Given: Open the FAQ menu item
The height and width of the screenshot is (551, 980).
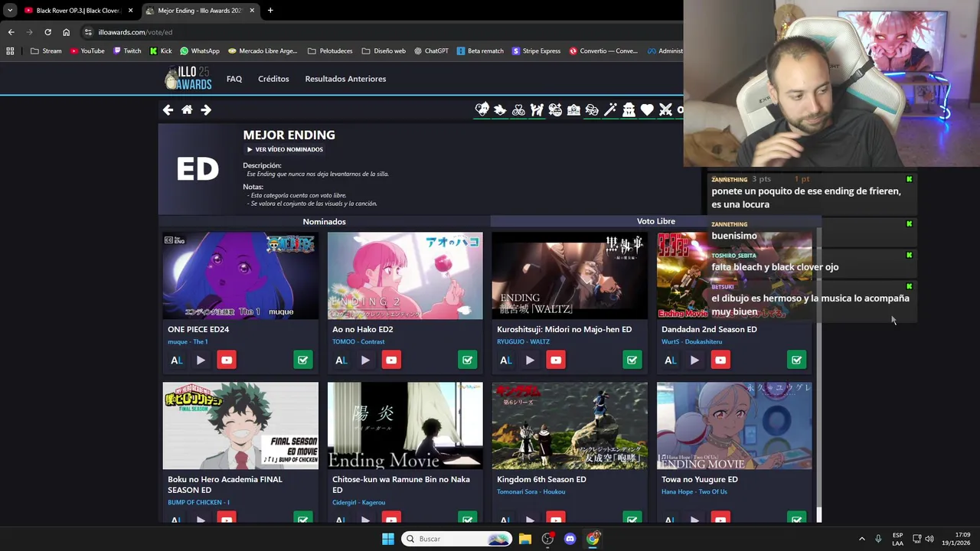Looking at the screenshot, I should pos(234,79).
